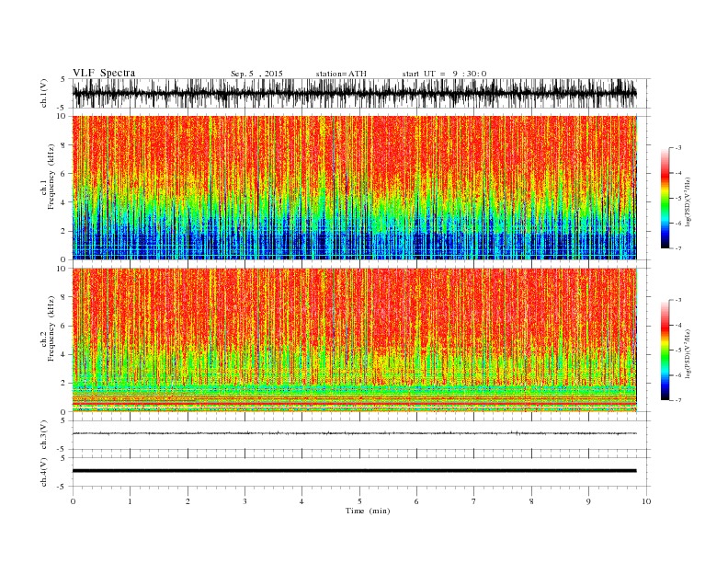Image resolution: width=728 pixels, height=563 pixels.
Task: Select the "ch.3(V)" axis label
Action: click(x=44, y=435)
